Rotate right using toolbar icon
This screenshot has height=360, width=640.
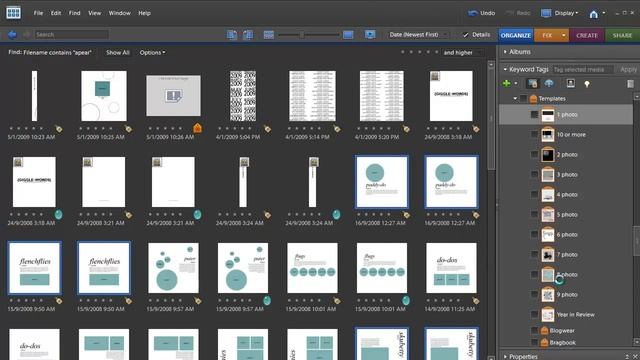tap(248, 35)
